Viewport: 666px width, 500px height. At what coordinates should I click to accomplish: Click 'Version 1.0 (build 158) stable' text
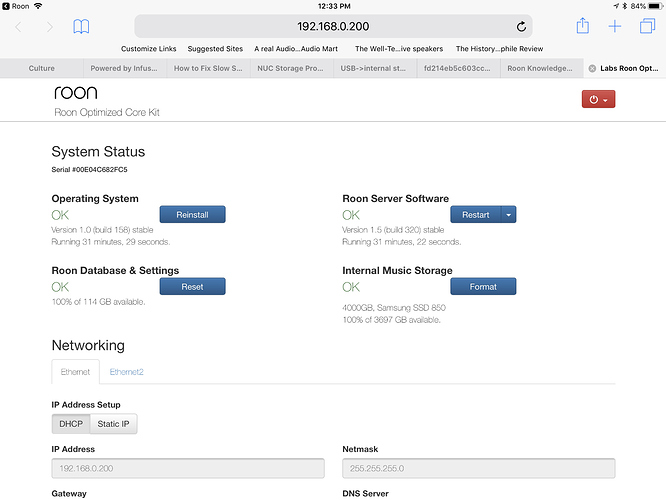pos(102,230)
